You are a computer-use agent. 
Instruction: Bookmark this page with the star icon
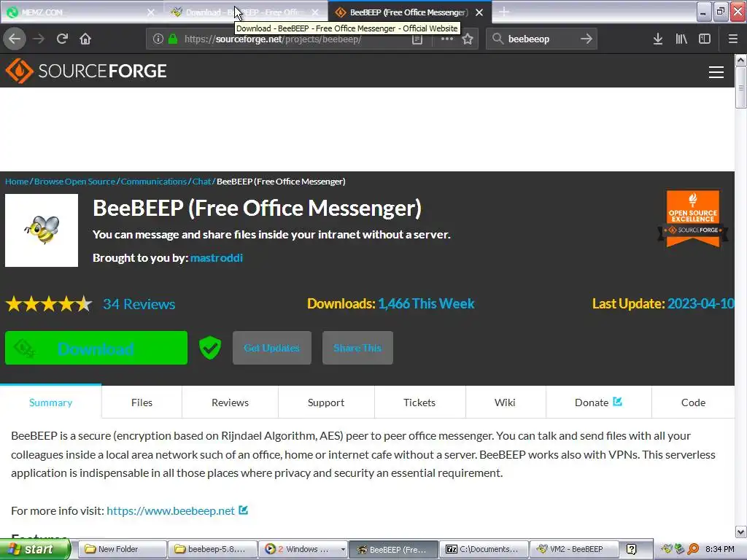pos(468,39)
